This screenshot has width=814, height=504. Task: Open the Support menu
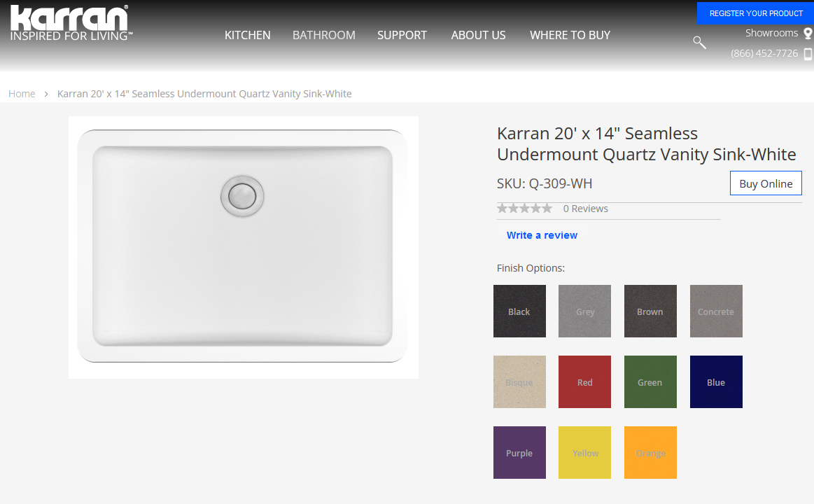pos(402,35)
